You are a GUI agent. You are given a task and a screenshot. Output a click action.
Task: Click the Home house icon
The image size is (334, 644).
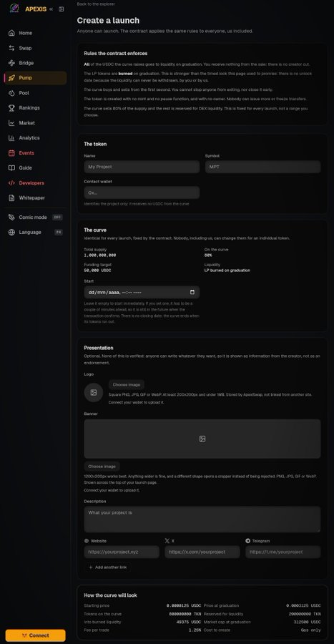[11, 33]
